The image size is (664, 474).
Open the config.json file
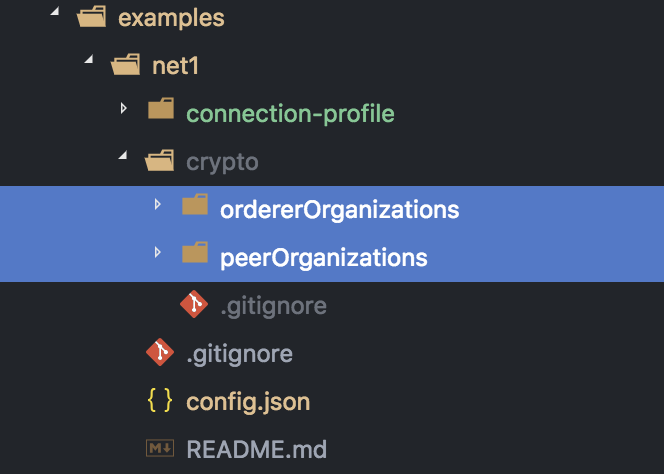[x=248, y=402]
